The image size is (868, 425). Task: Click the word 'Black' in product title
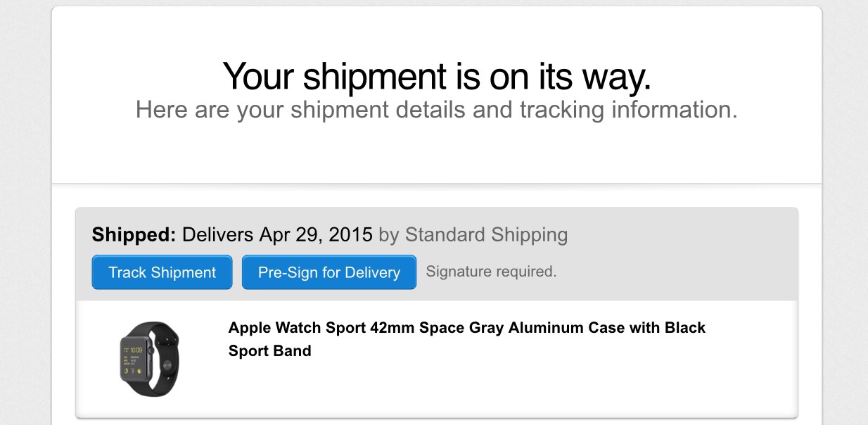pos(685,327)
